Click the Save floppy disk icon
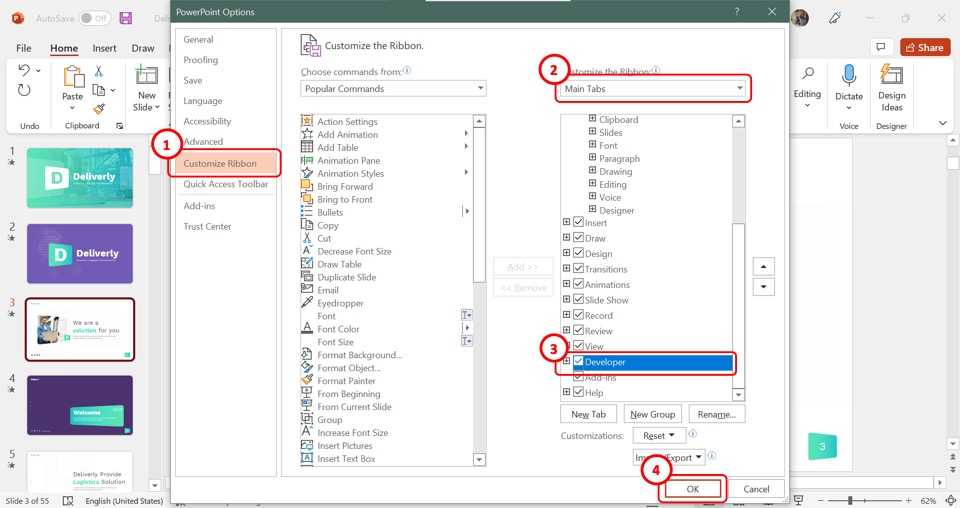 coord(125,18)
